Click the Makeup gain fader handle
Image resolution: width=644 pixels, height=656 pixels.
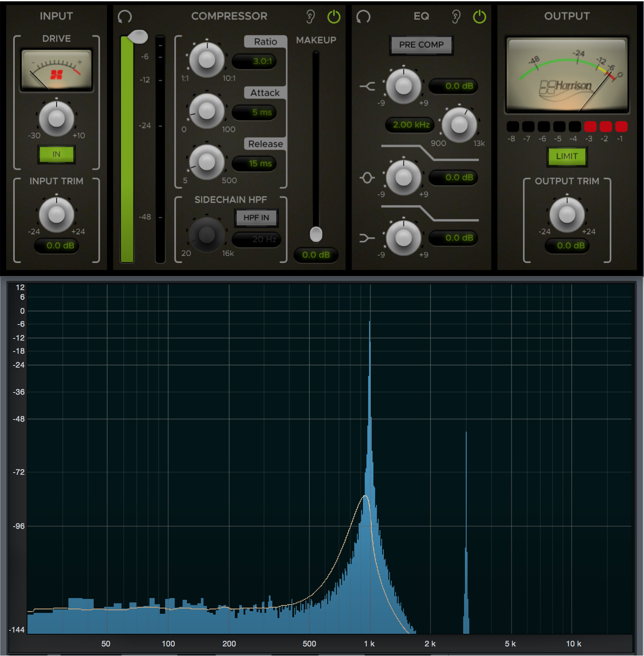coord(316,234)
